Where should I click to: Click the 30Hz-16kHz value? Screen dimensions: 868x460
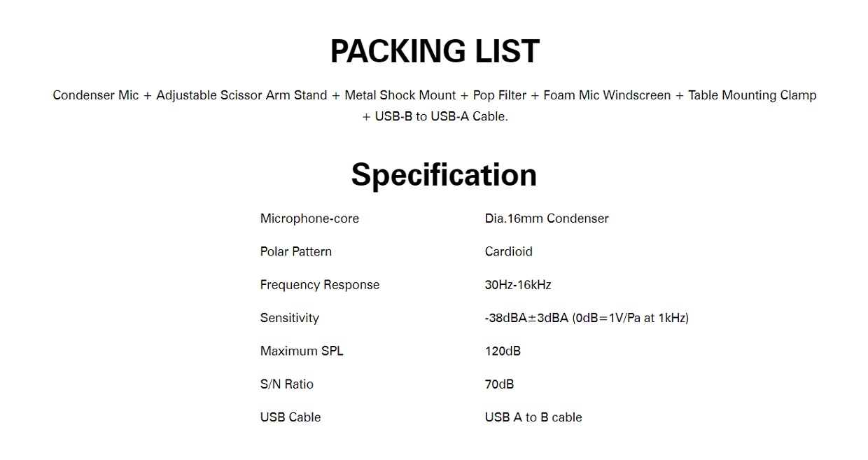518,285
